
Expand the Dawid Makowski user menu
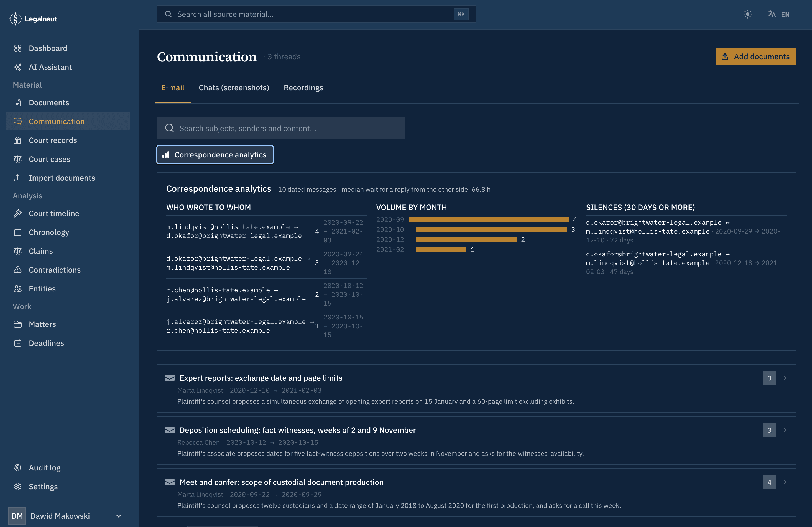coord(65,516)
